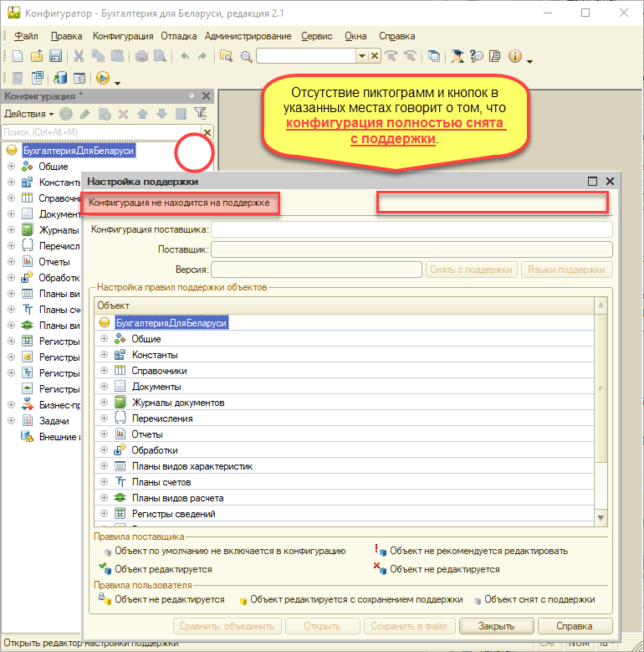This screenshot has height=652, width=644.
Task: Click the Сравнить, объединить button
Action: click(227, 626)
